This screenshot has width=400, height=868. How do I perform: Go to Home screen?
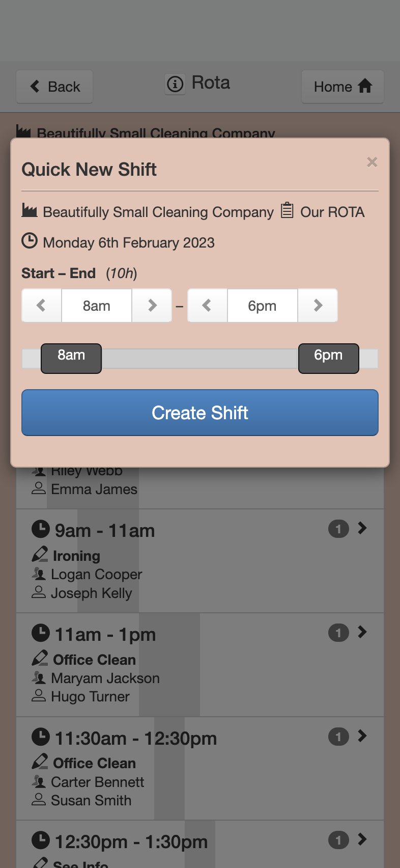pos(342,87)
